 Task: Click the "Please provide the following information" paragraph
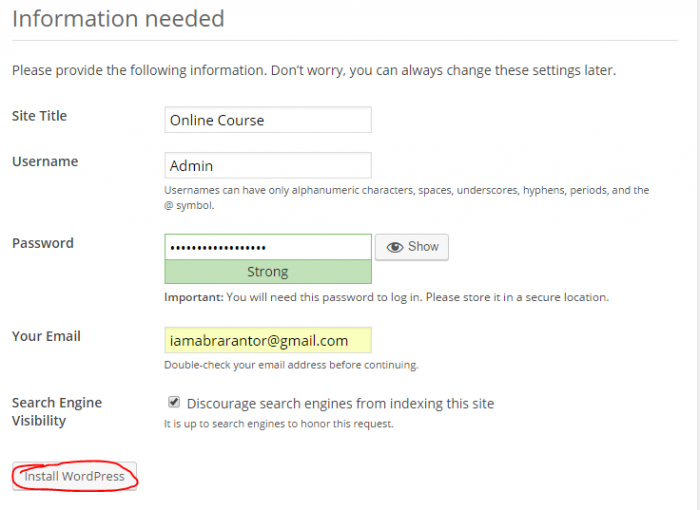point(313,71)
